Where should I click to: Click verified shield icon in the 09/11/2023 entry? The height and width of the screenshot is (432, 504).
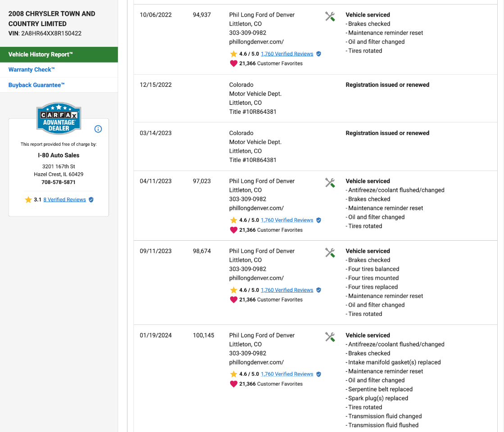318,290
